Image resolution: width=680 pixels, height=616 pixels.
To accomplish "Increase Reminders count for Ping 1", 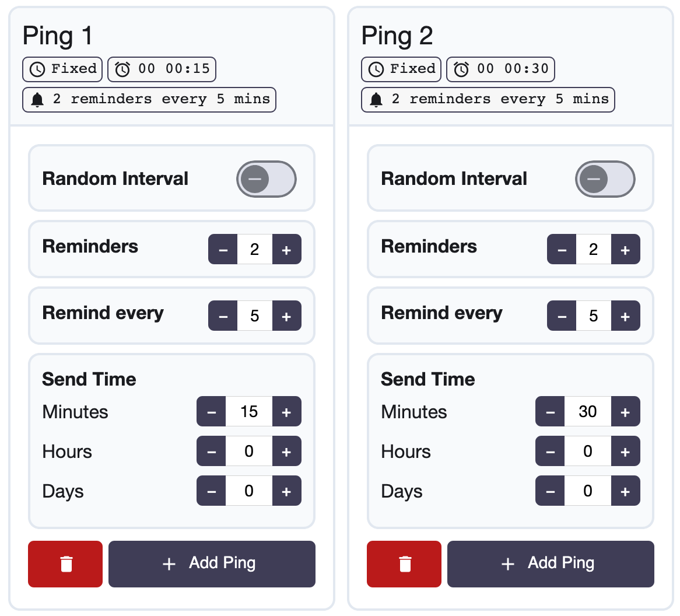I will pos(288,249).
